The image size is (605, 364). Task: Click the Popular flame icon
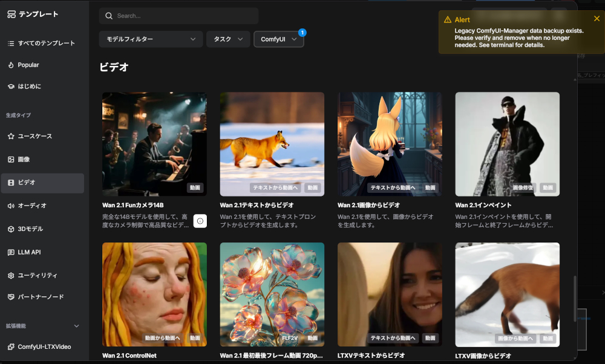(11, 65)
